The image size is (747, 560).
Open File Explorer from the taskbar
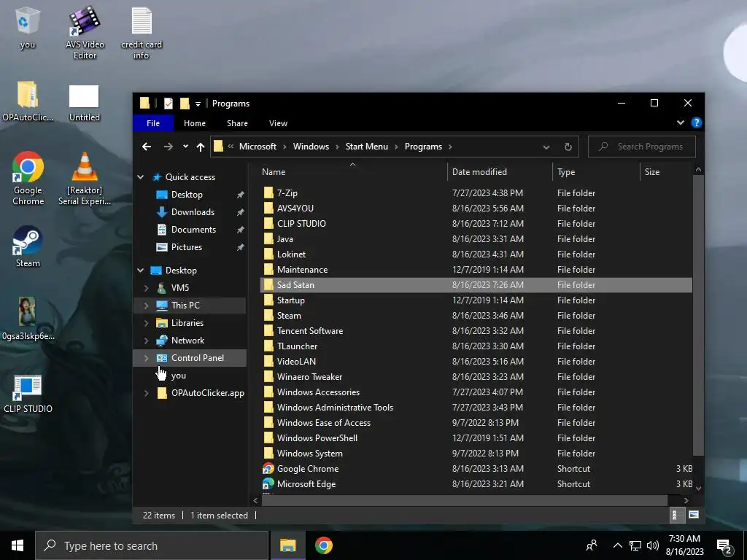287,545
